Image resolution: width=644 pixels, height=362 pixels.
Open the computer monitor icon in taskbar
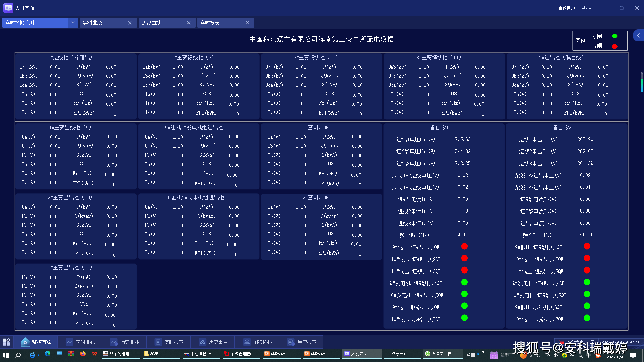(x=59, y=354)
